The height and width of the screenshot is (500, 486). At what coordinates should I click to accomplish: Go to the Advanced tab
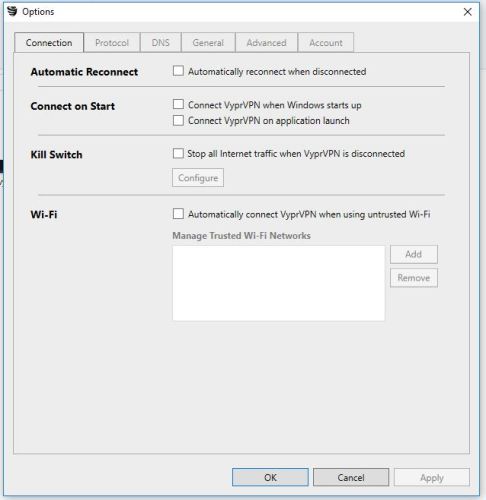click(266, 43)
